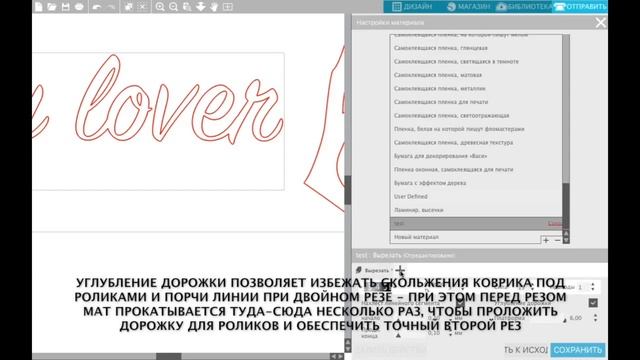Open the ДИЗАЙН tab
Screen dimensions: 640x360
(x=412, y=7)
